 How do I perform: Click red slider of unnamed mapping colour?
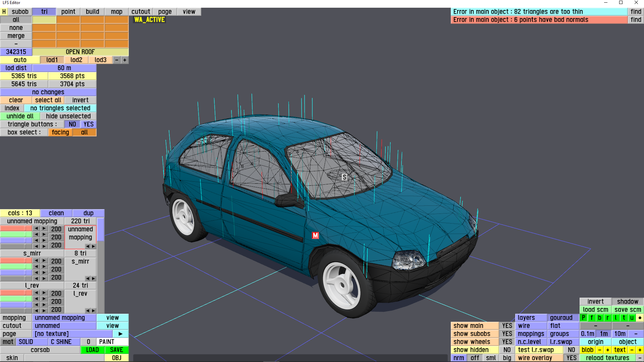16,229
